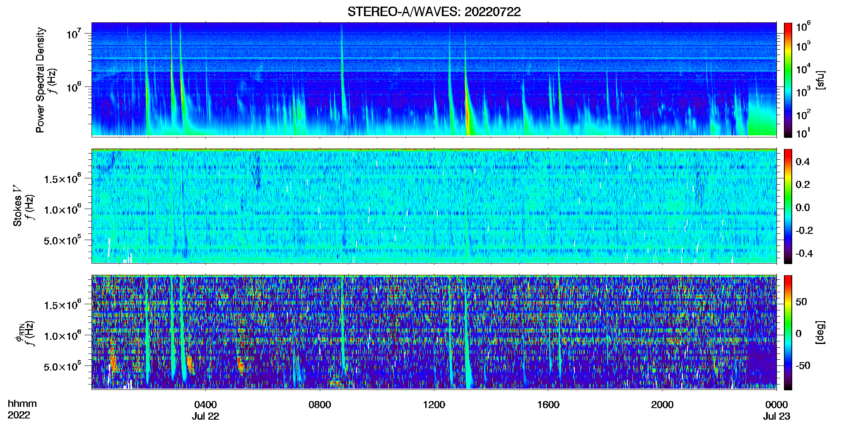Click the degrees color bar of the bottom panel
The height and width of the screenshot is (447, 868).
click(788, 332)
